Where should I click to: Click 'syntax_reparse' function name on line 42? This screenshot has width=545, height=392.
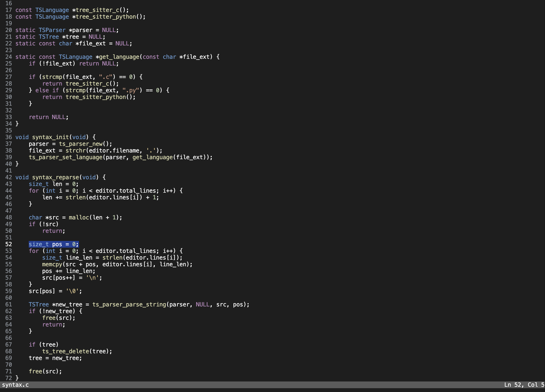coord(56,177)
